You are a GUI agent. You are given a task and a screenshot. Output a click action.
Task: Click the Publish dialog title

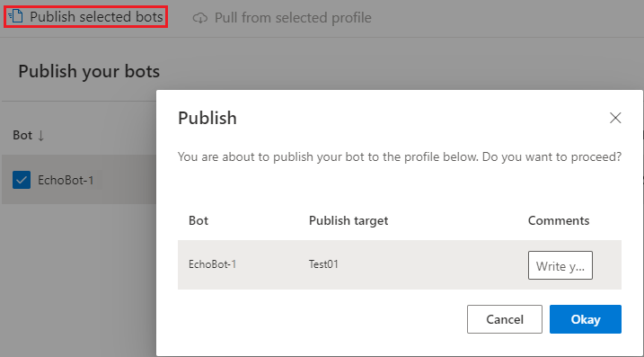pos(207,118)
